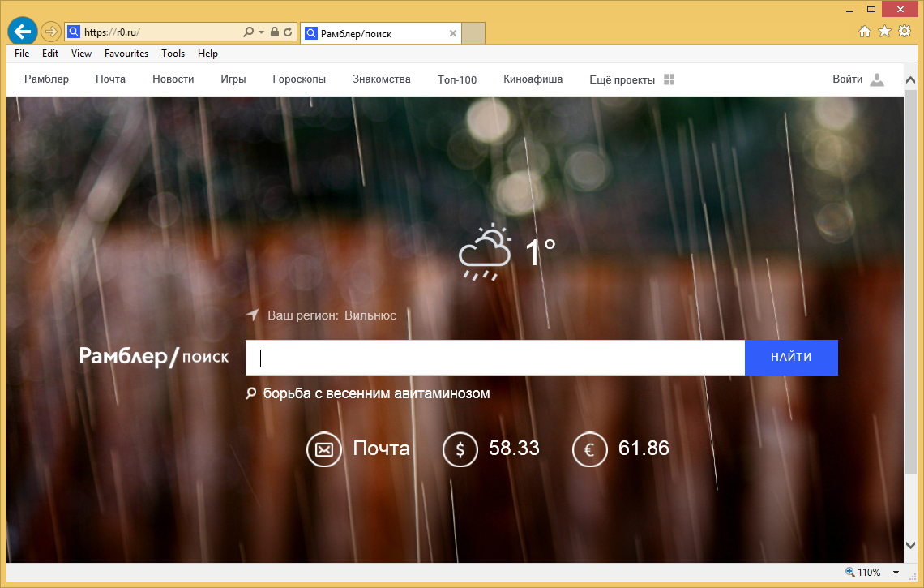Viewport: 924px width, 588px height.
Task: Refresh the page via reload icon
Action: coord(288,32)
